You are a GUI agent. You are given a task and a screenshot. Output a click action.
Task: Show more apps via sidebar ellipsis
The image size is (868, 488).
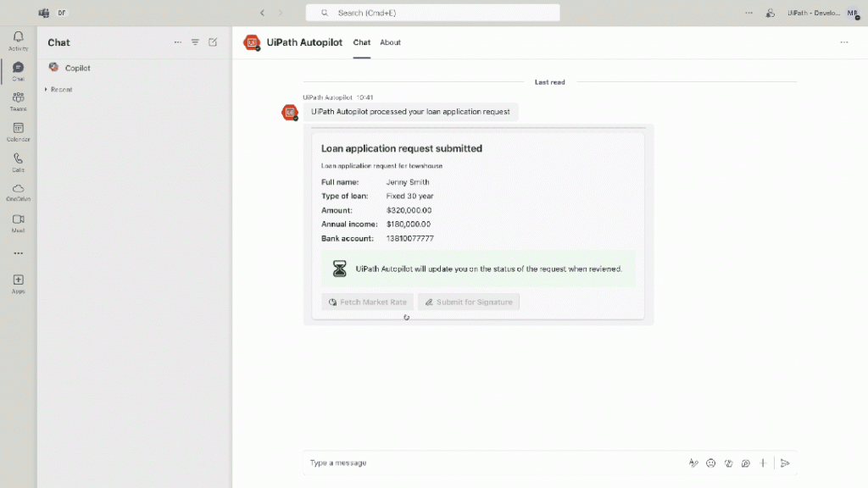pyautogui.click(x=18, y=253)
